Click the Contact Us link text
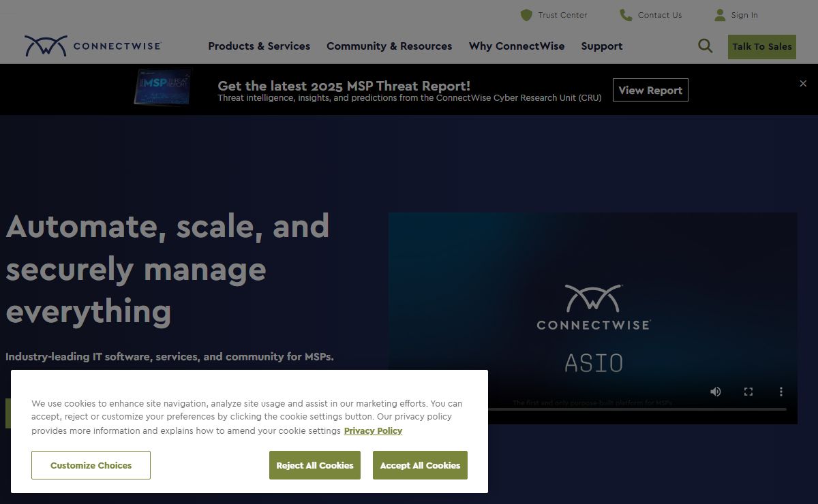This screenshot has width=818, height=504. point(660,15)
